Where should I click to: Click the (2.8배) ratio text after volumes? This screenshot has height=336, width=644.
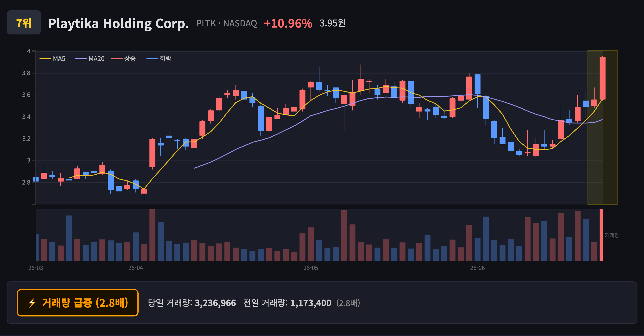tap(348, 303)
